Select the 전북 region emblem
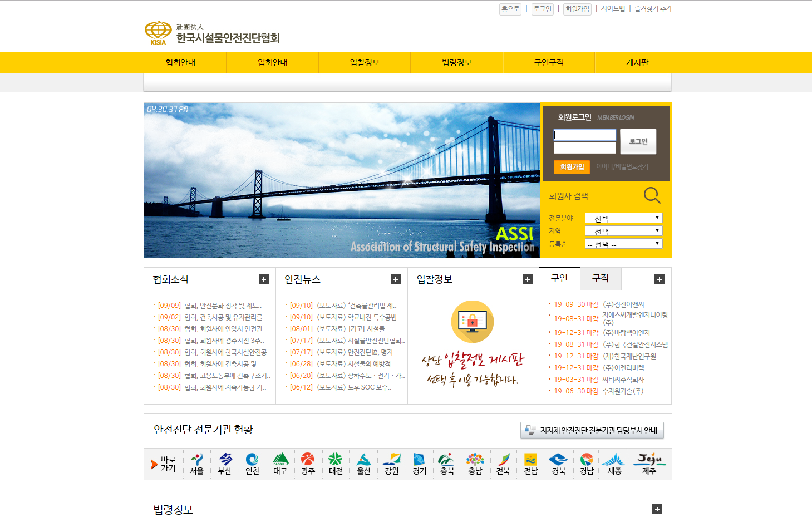 pos(503,464)
